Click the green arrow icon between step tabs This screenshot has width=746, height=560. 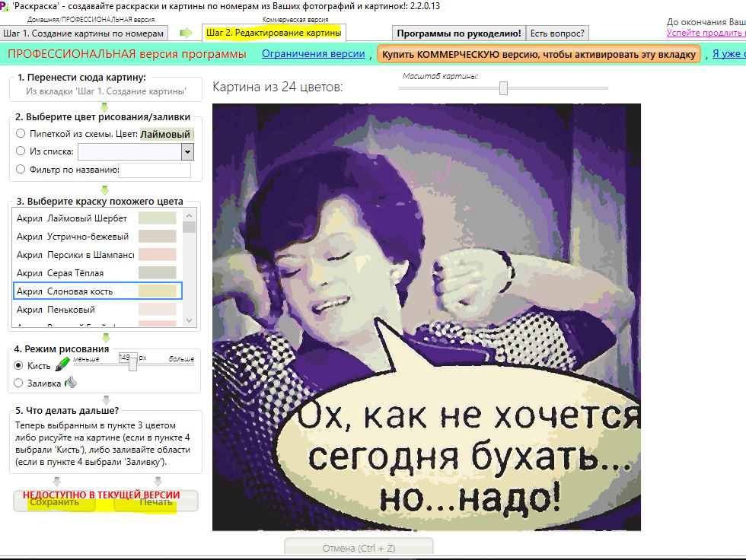pyautogui.click(x=186, y=33)
